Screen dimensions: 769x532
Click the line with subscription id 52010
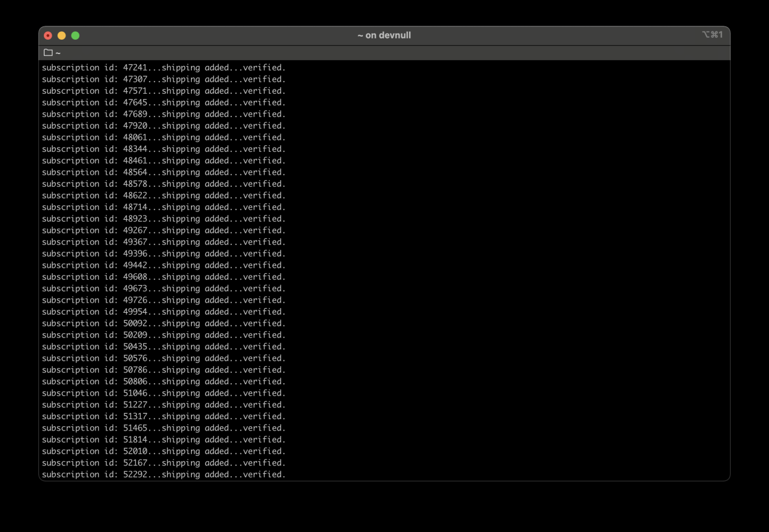point(164,451)
